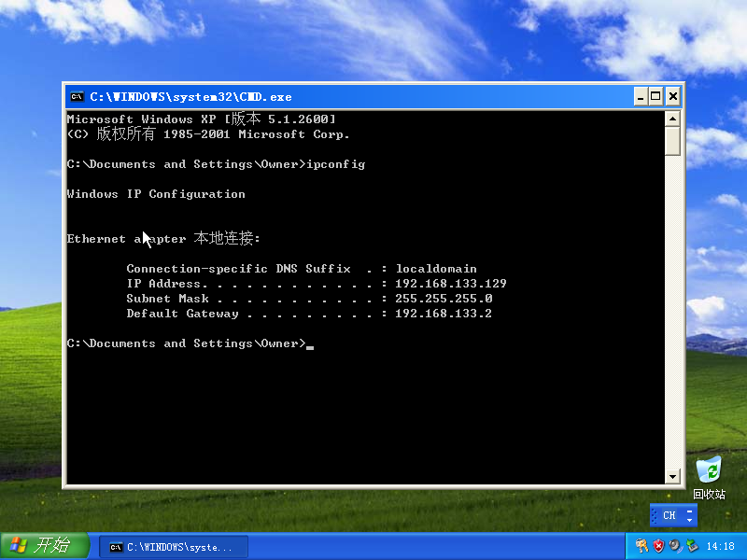Click the copyright 1985-2001 line
The height and width of the screenshot is (560, 747).
[208, 134]
